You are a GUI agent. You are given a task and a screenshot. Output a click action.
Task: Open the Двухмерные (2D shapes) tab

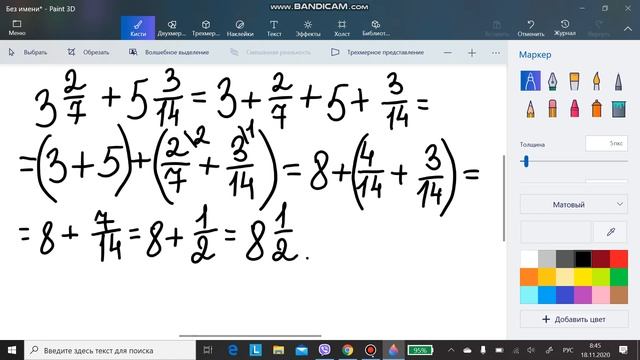click(172, 28)
